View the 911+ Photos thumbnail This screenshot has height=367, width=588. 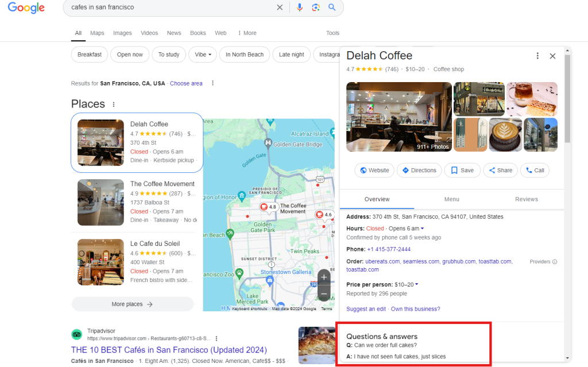432,146
